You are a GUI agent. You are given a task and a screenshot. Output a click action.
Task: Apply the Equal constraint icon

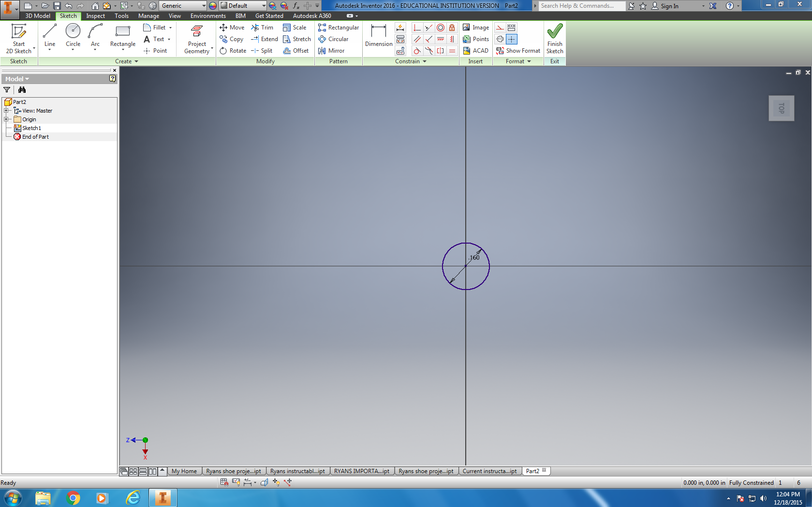tap(452, 51)
